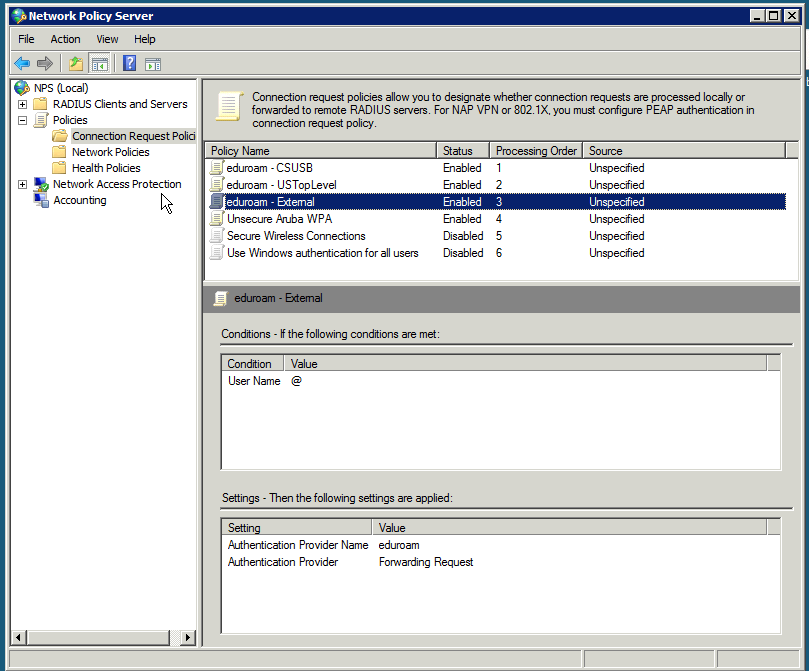Click the right arrow of tree scrollbar
The image size is (809, 671).
(x=188, y=637)
